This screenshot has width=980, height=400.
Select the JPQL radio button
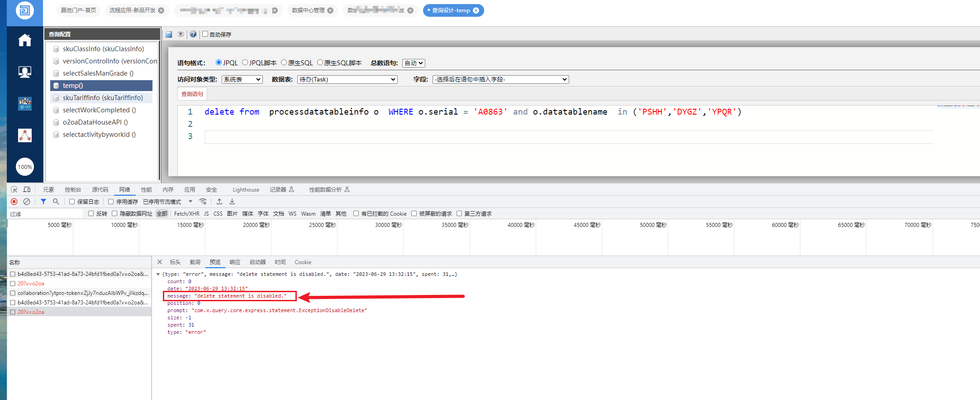point(219,63)
